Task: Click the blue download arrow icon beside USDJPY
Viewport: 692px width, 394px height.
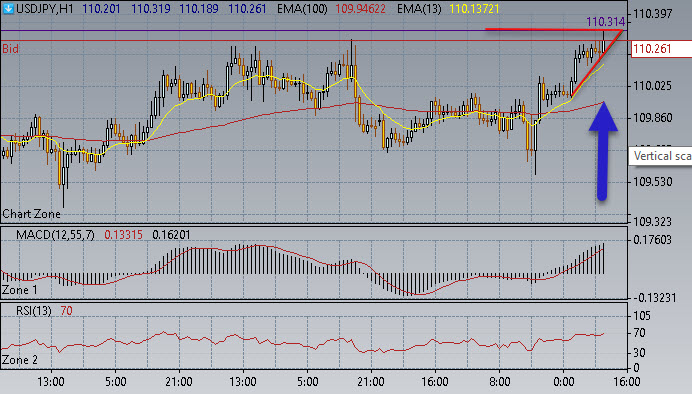Action: point(8,8)
